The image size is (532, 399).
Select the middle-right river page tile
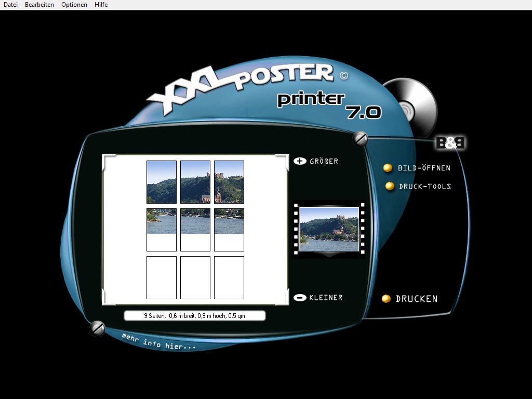(229, 230)
